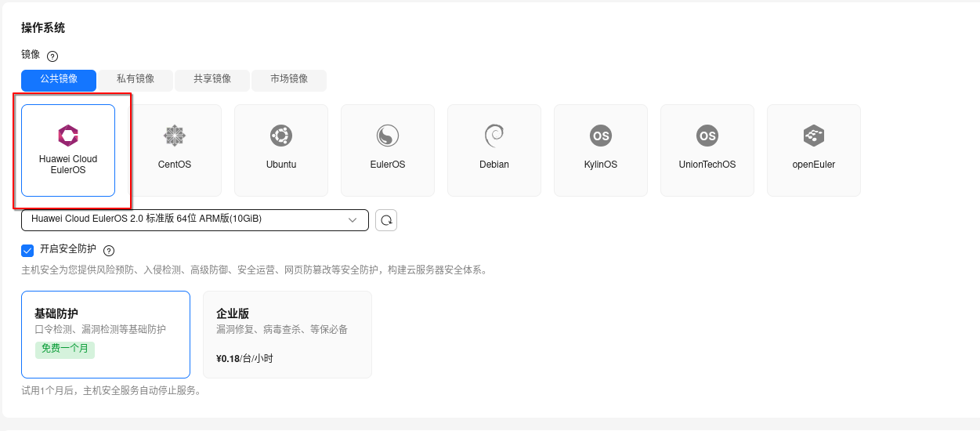Click the 口令检测、漏洞检测 description text
The height and width of the screenshot is (431, 980).
(x=100, y=330)
